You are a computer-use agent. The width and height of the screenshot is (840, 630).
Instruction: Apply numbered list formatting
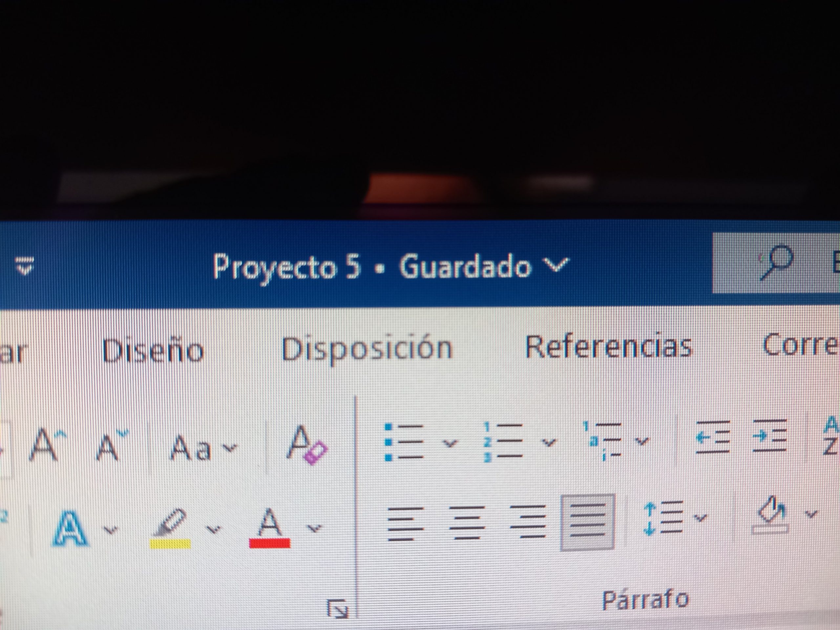point(504,443)
